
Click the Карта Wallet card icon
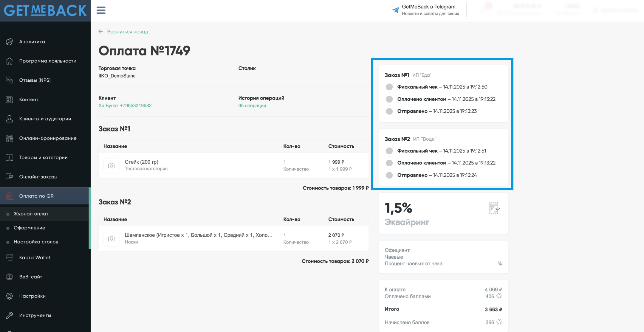[x=10, y=257]
